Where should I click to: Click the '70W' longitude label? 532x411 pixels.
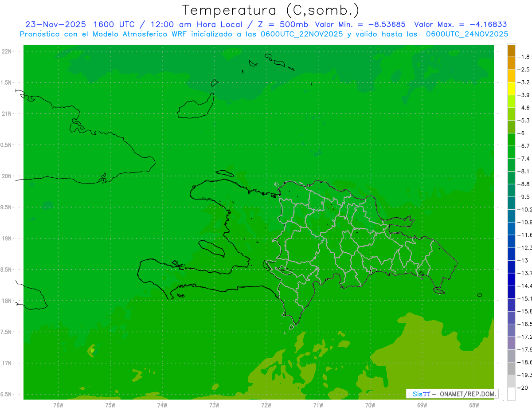click(370, 405)
